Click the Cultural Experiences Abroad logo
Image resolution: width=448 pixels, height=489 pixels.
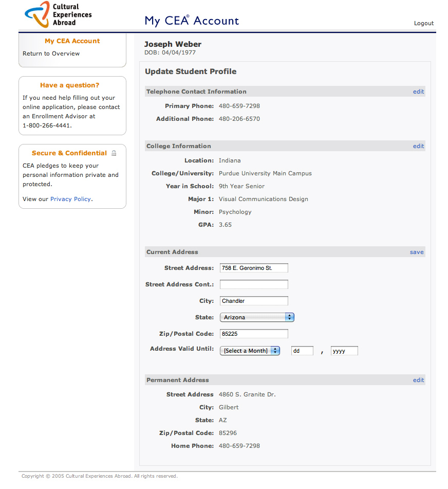(x=58, y=14)
